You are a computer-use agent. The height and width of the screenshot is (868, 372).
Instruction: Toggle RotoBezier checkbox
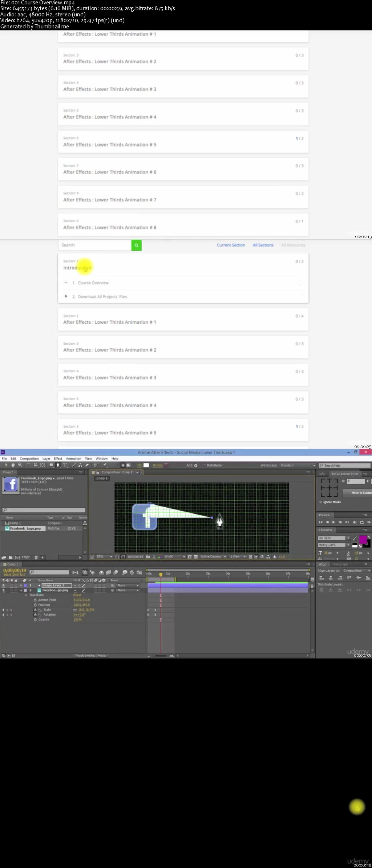(204, 465)
